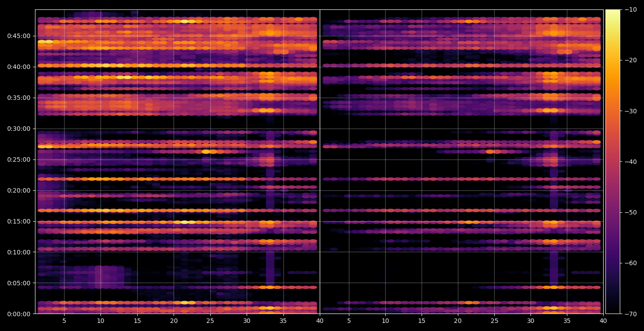This screenshot has width=644, height=331.
Task: Click the 0:20:00 y-axis tick label
Action: click(x=19, y=190)
